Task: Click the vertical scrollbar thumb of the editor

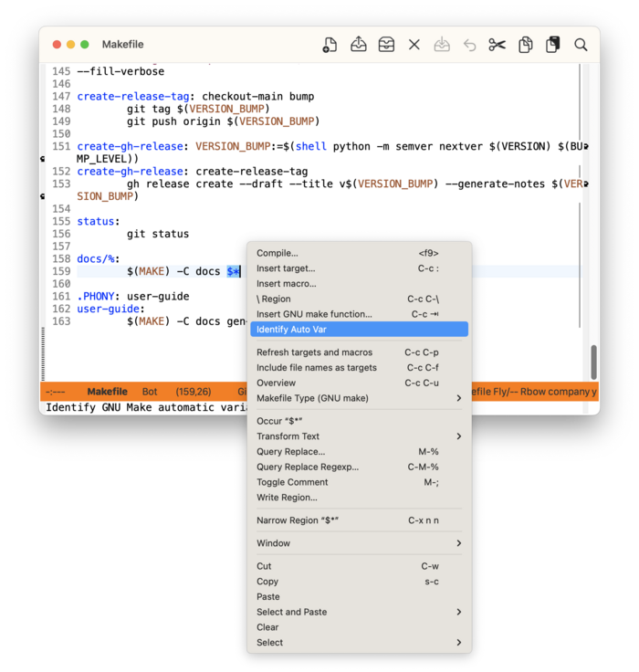Action: click(x=593, y=362)
